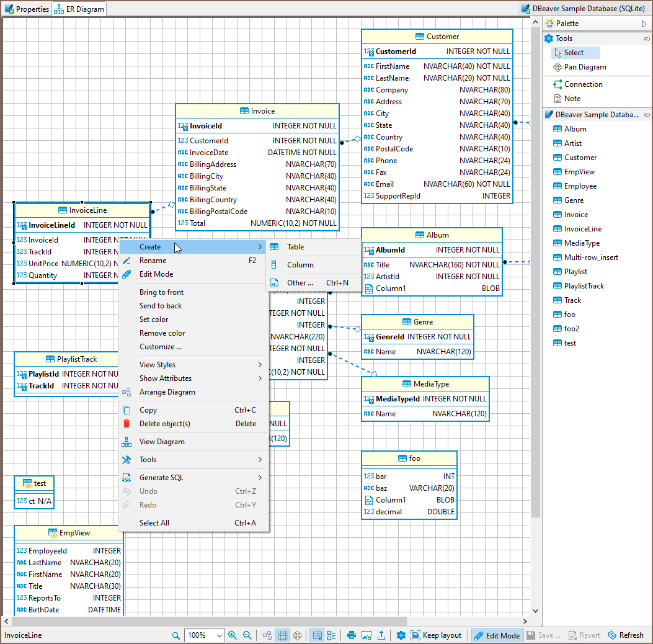Pick the Connection tool from palette
Image resolution: width=653 pixels, height=644 pixels.
583,84
